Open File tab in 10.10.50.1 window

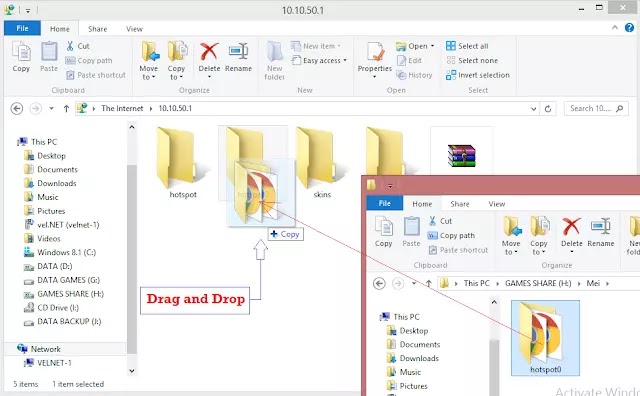(x=22, y=28)
